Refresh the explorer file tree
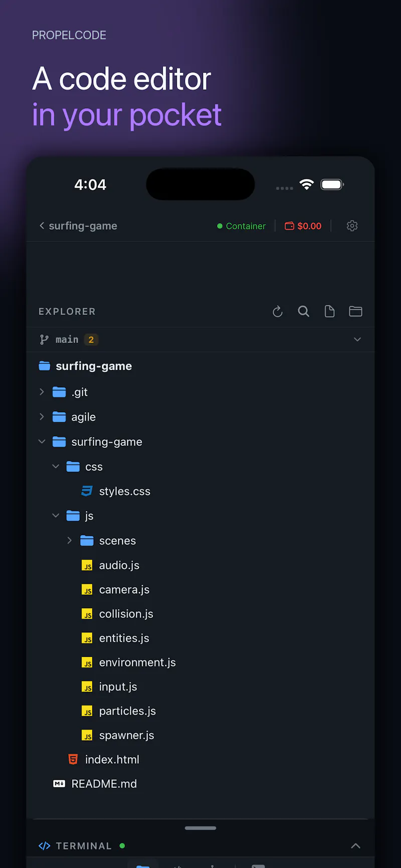 [278, 311]
